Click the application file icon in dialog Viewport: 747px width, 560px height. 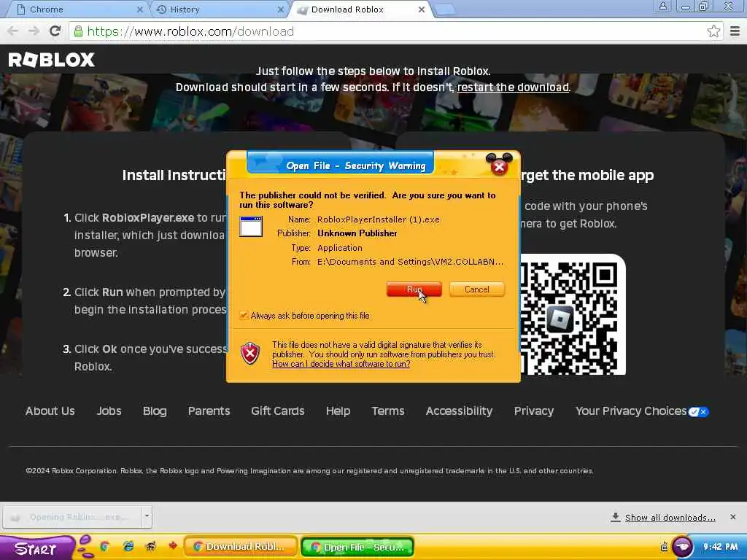tap(251, 226)
